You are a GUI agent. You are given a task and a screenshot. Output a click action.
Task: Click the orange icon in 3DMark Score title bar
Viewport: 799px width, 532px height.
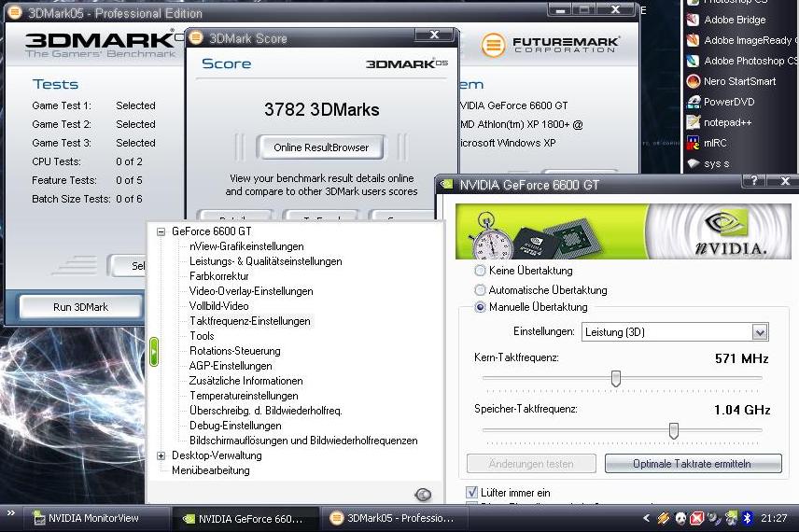196,38
